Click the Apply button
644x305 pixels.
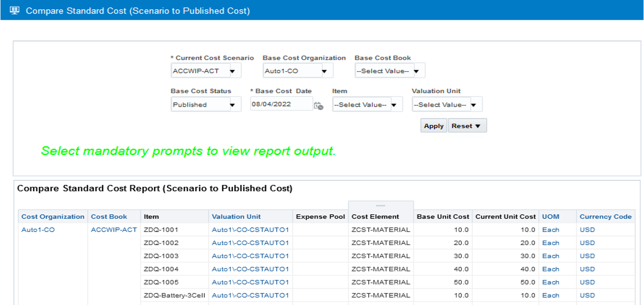434,126
